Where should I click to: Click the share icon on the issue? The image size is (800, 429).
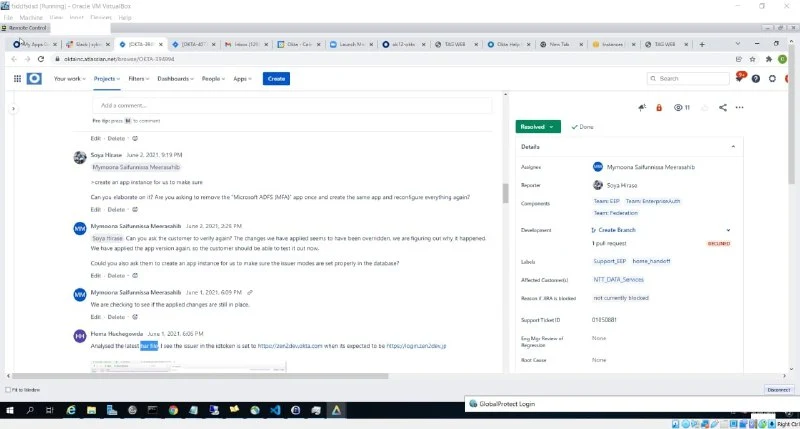coord(722,108)
